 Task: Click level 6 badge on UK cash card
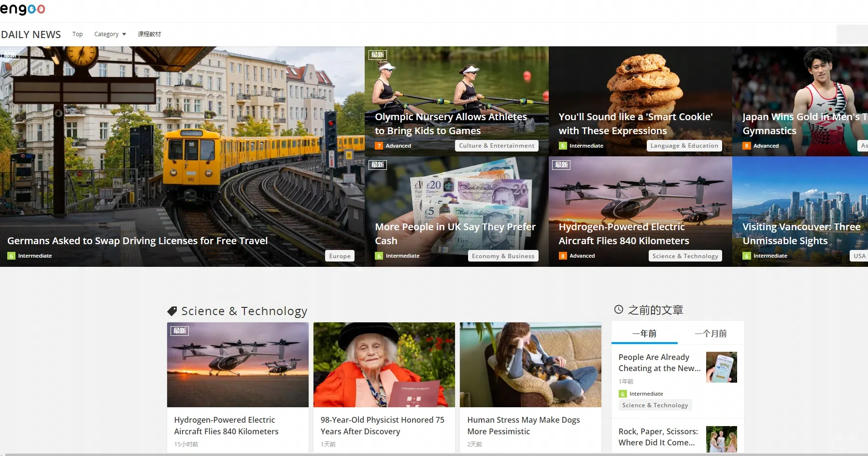[379, 256]
